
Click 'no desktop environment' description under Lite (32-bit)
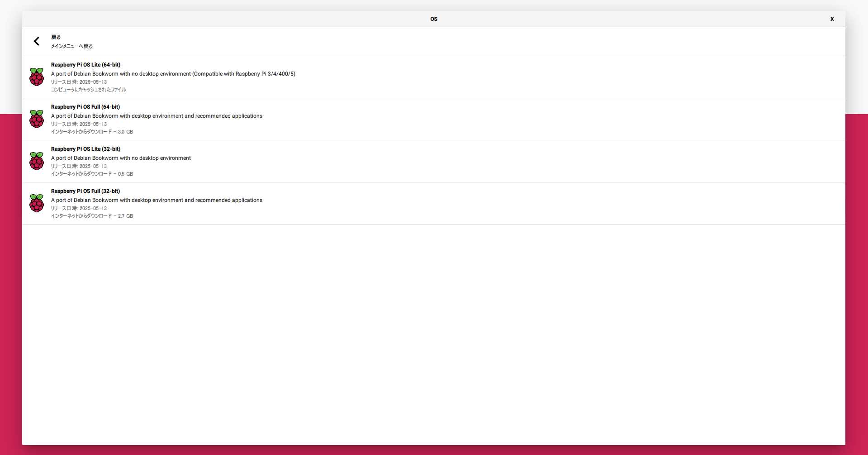121,158
